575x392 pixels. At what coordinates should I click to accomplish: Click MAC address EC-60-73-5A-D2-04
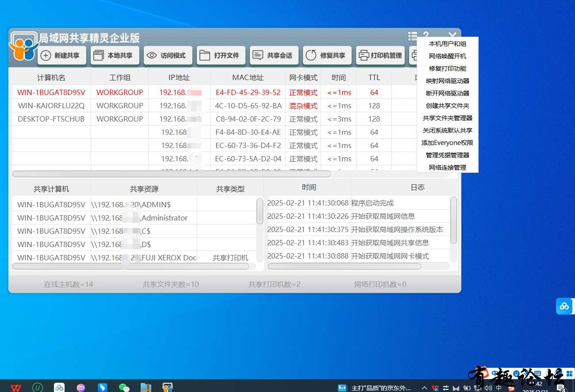tap(248, 159)
